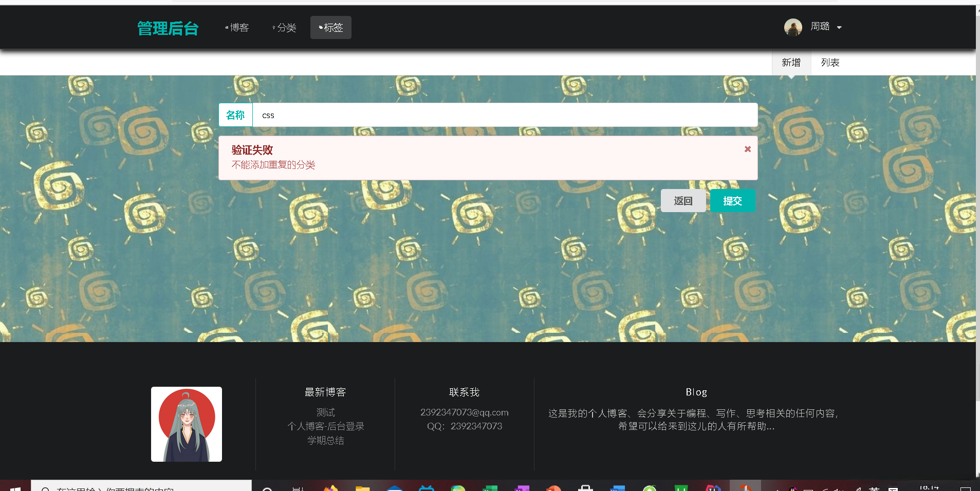This screenshot has width=980, height=491.
Task: Click the anime avatar image in the footer
Action: click(x=186, y=424)
